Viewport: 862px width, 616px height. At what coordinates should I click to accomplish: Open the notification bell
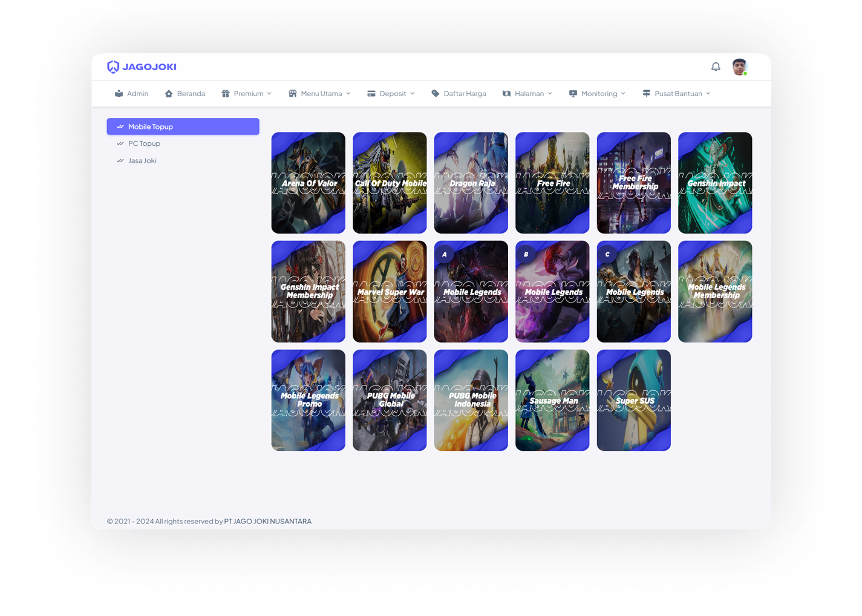pos(716,67)
